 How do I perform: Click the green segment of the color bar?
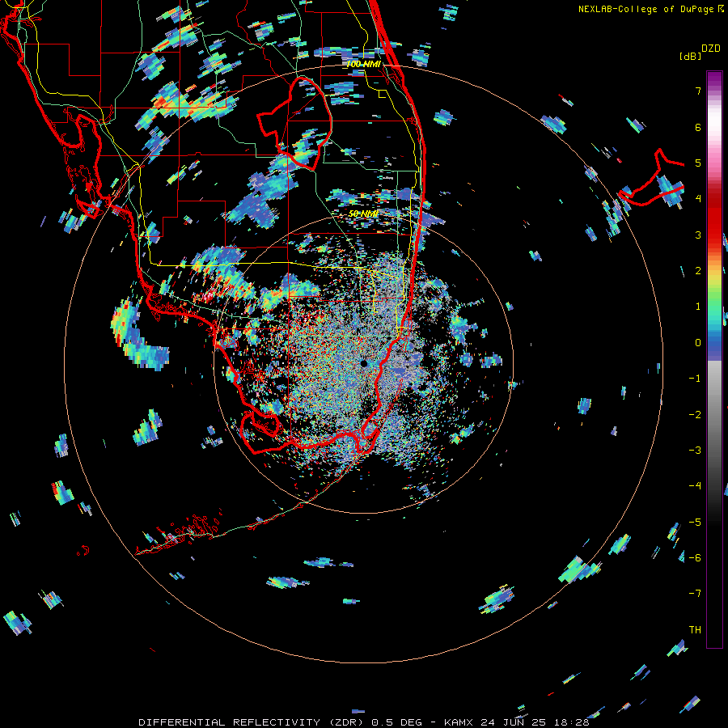[714, 299]
